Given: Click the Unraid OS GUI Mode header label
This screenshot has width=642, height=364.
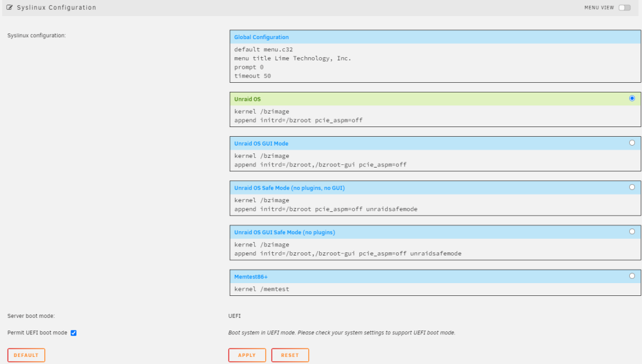Looking at the screenshot, I should click(x=261, y=144).
